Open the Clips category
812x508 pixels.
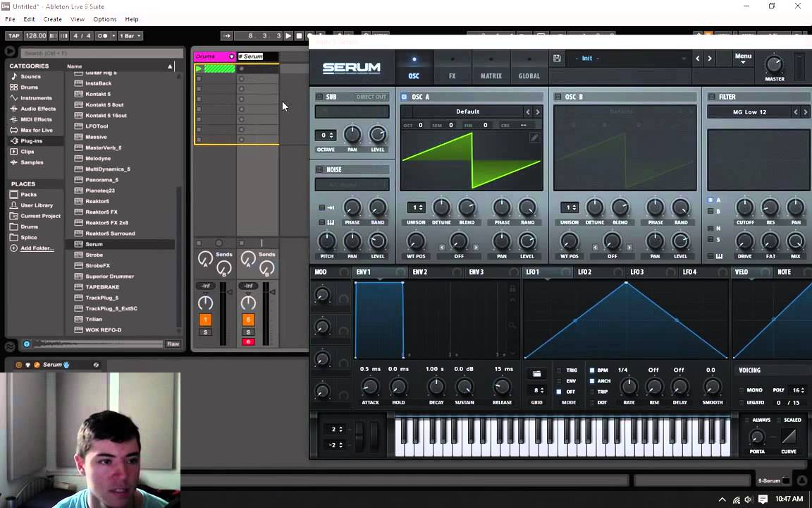[27, 152]
